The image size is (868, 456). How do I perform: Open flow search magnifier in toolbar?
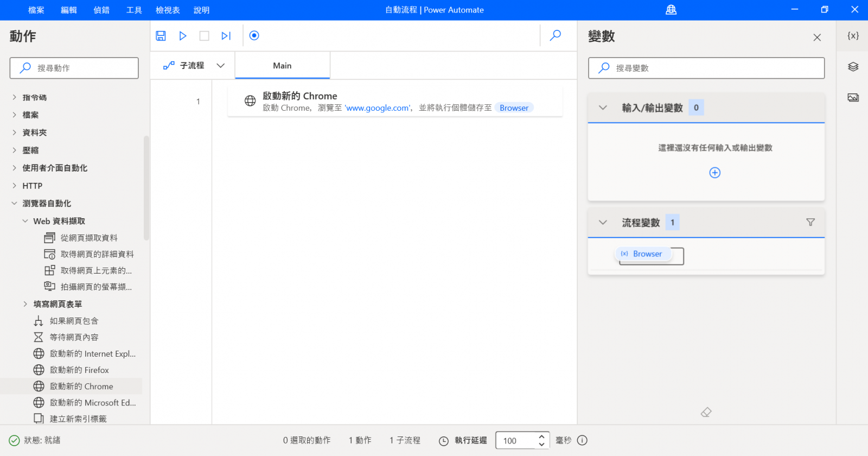556,36
